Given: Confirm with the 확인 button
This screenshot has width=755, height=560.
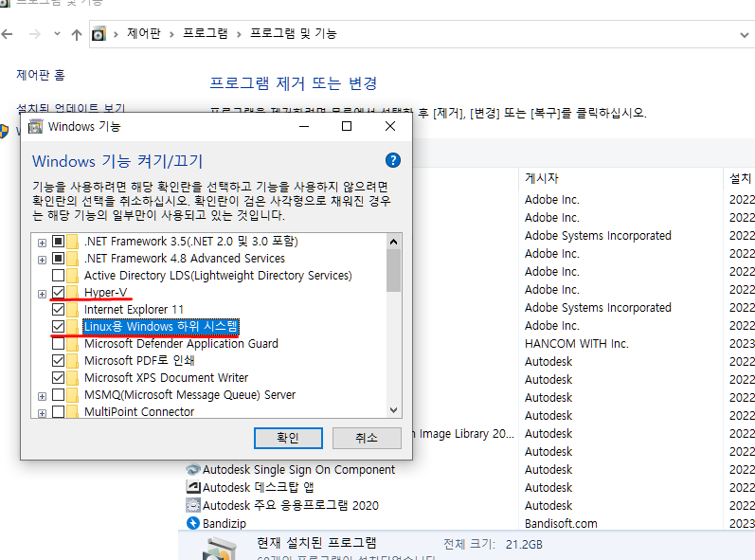Looking at the screenshot, I should 288,438.
